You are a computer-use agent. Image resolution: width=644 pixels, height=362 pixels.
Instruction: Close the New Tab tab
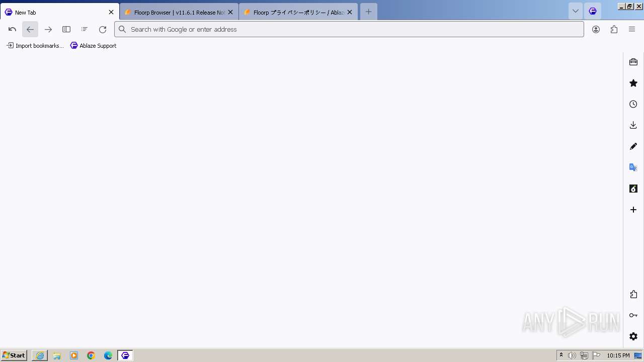tap(111, 12)
